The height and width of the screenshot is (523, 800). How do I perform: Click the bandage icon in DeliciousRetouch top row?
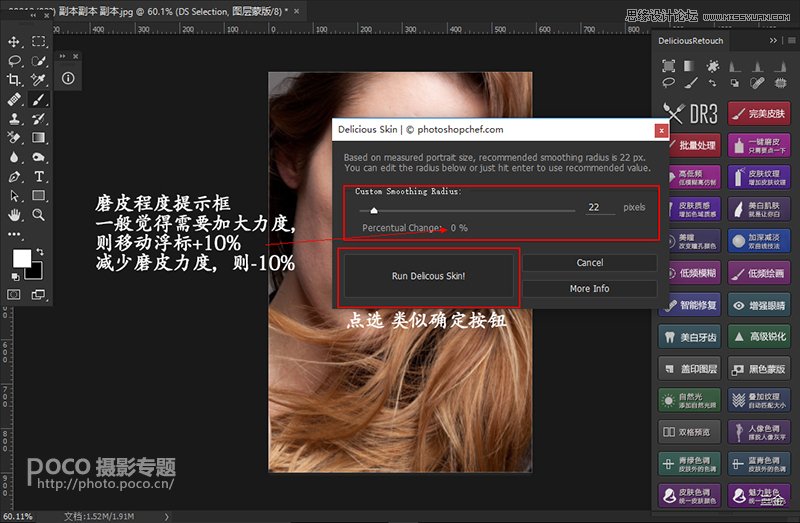pos(757,82)
